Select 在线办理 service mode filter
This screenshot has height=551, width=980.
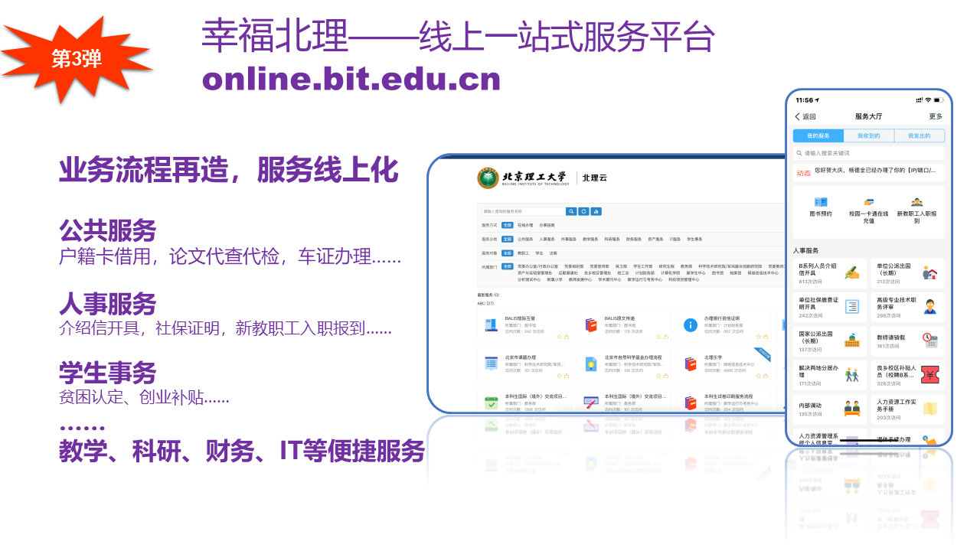coord(524,226)
